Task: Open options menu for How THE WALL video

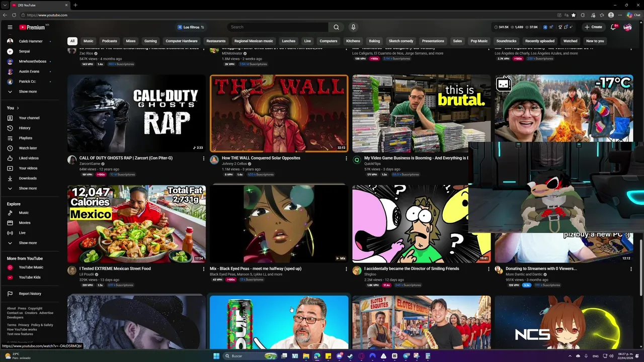Action: click(346, 158)
